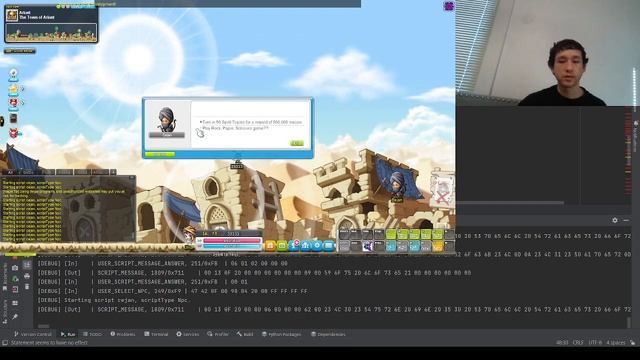
Task: Click the yellow star notifier icon on left
Action: pyautogui.click(x=13, y=89)
